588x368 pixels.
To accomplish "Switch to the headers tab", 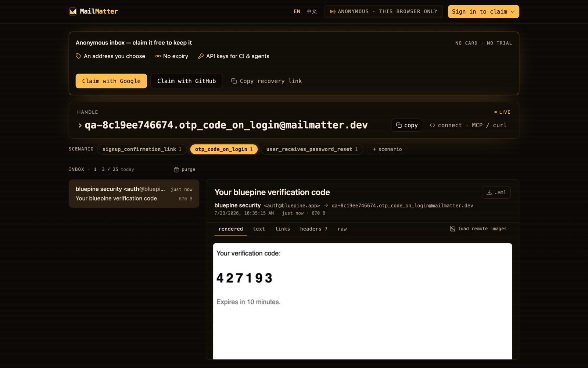I will 313,229.
